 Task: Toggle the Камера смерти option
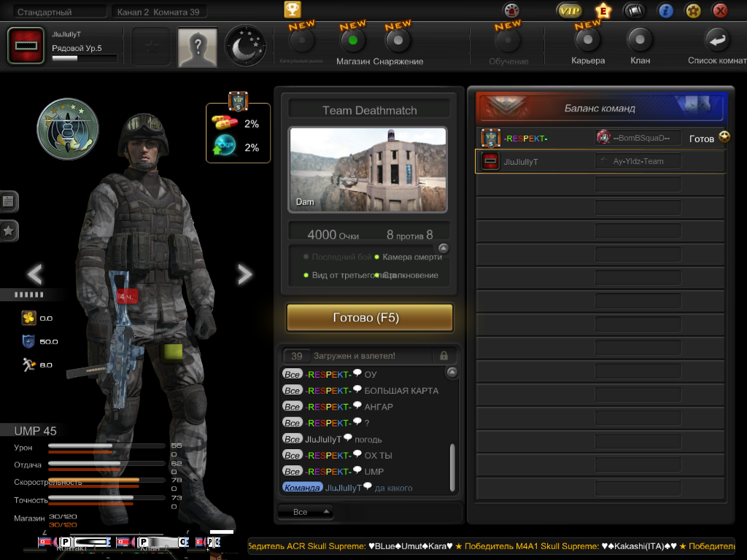tap(408, 257)
